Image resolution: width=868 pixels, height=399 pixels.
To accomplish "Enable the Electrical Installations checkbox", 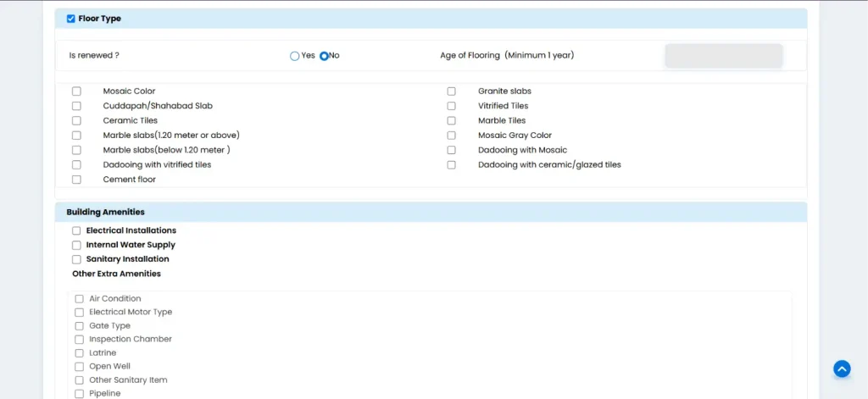I will tap(76, 230).
